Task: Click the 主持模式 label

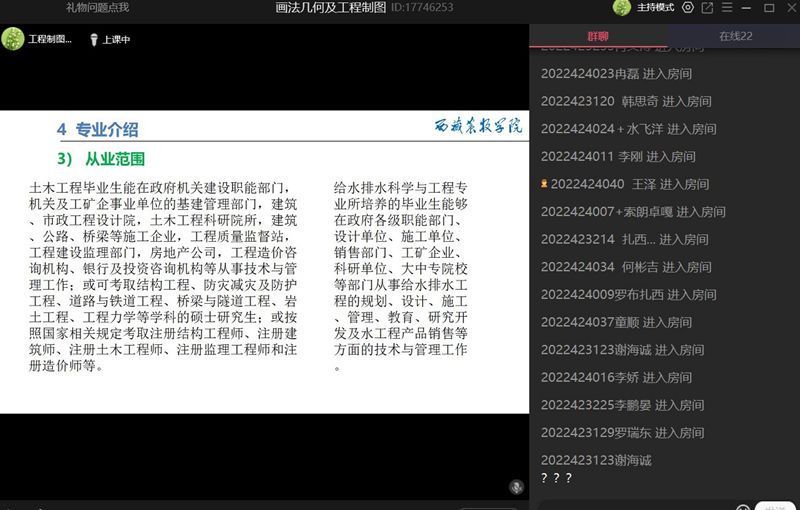Action: coord(656,8)
